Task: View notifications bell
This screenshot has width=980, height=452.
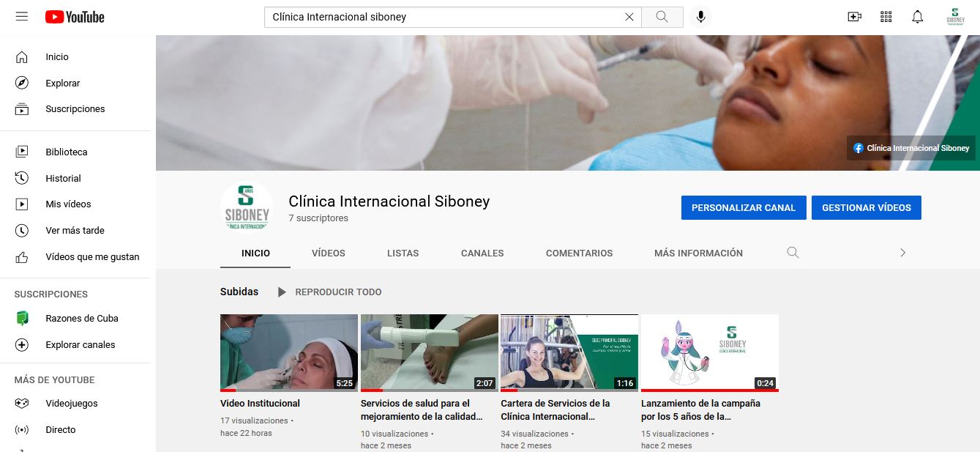Action: tap(917, 17)
